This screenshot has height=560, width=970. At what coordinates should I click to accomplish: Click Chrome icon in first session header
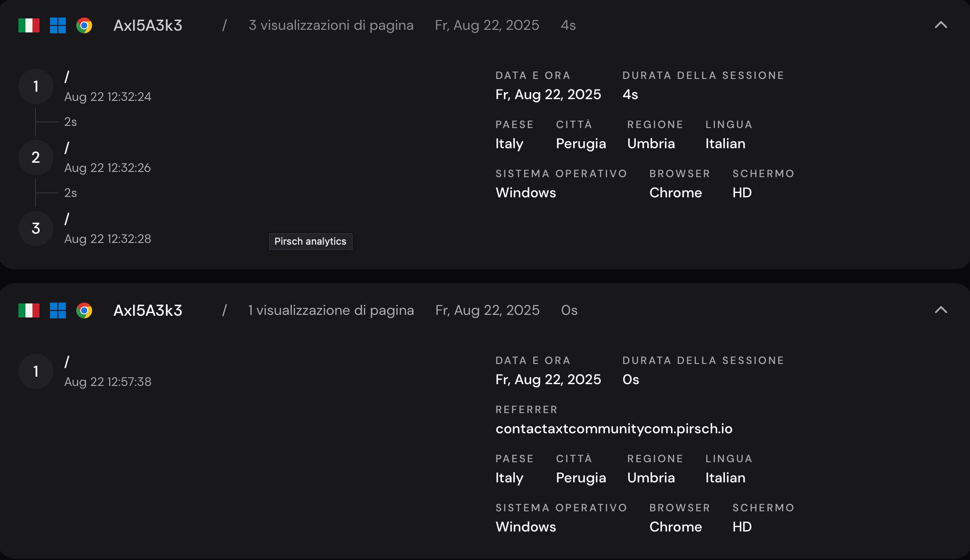click(x=84, y=25)
